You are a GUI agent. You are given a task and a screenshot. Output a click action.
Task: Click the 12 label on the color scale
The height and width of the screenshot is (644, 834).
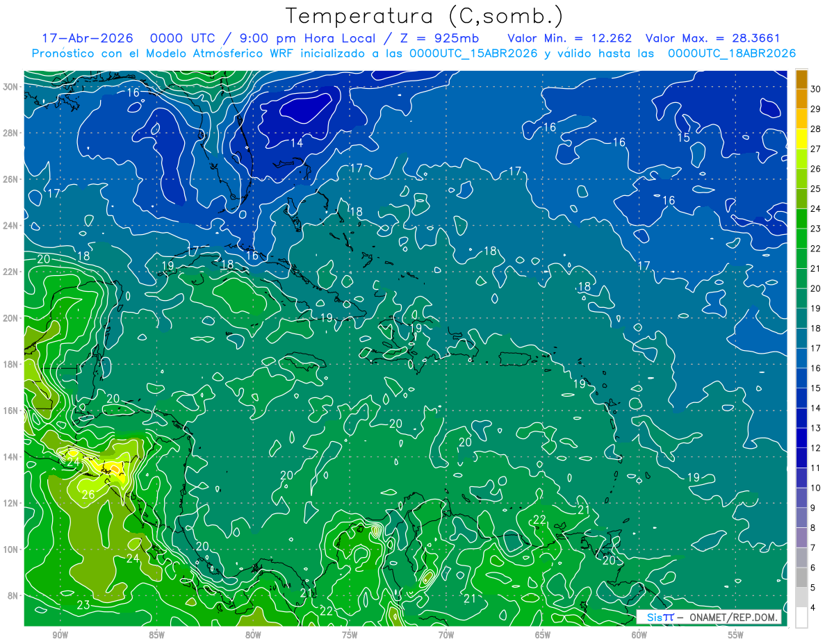coord(817,447)
